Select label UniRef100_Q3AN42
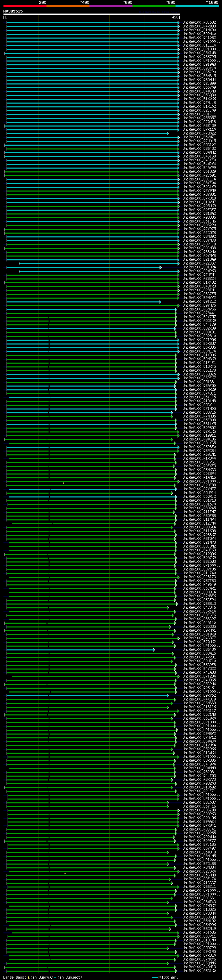This screenshot has height=980, width=222. pyautogui.click(x=199, y=153)
